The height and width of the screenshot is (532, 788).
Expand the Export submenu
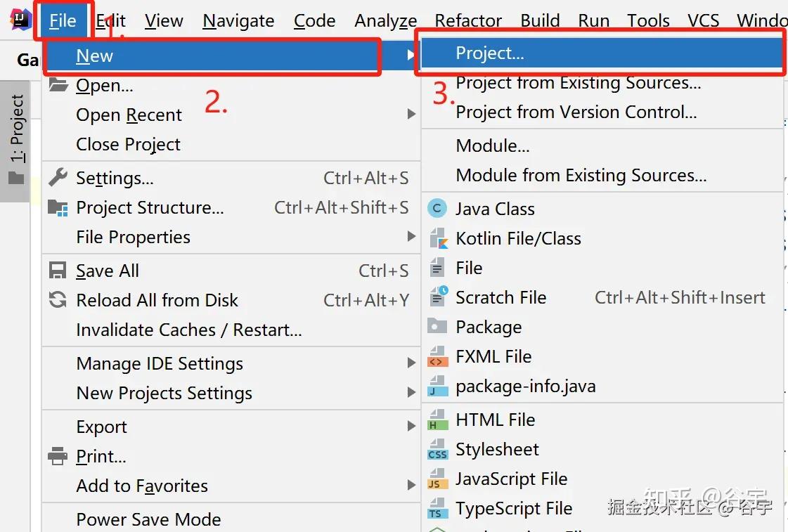point(101,427)
